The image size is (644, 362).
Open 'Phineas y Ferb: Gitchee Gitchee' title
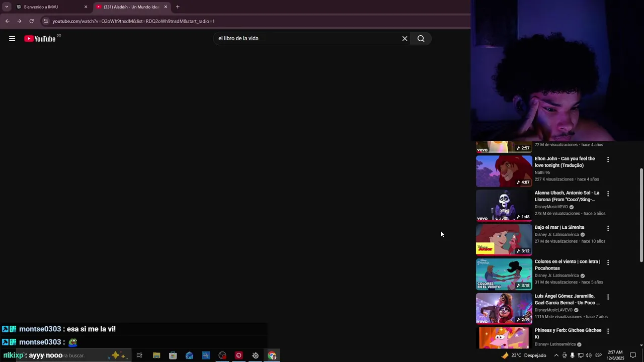(x=568, y=333)
